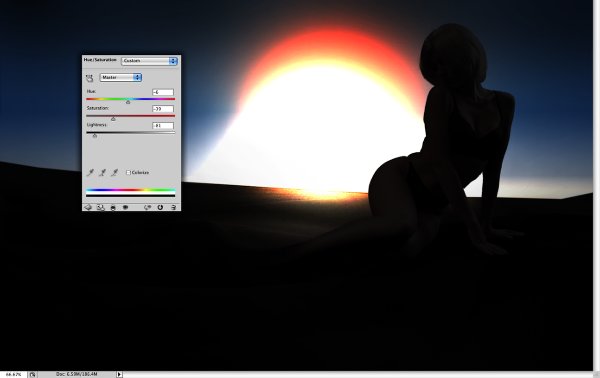Pick the Add to Sample eyedropper
This screenshot has height=378, width=600.
pos(103,173)
